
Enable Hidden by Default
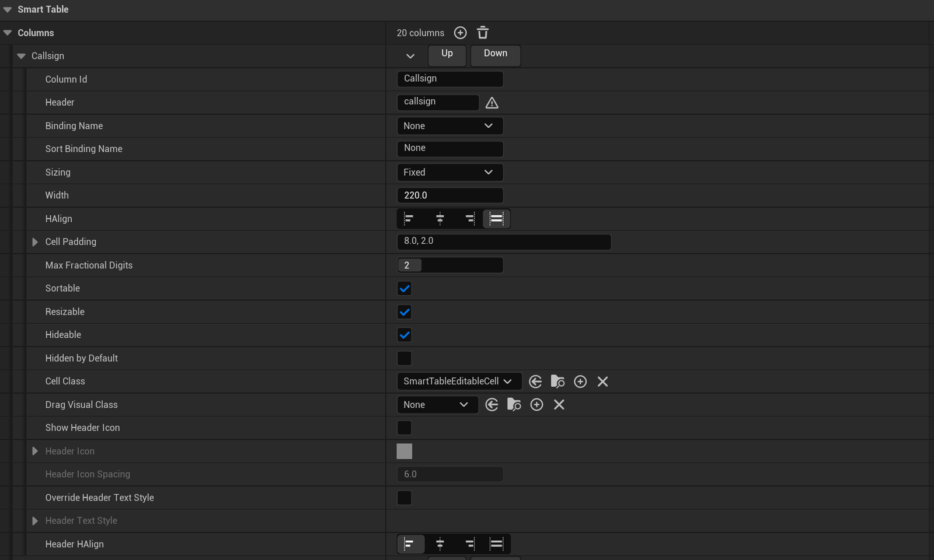coord(405,358)
